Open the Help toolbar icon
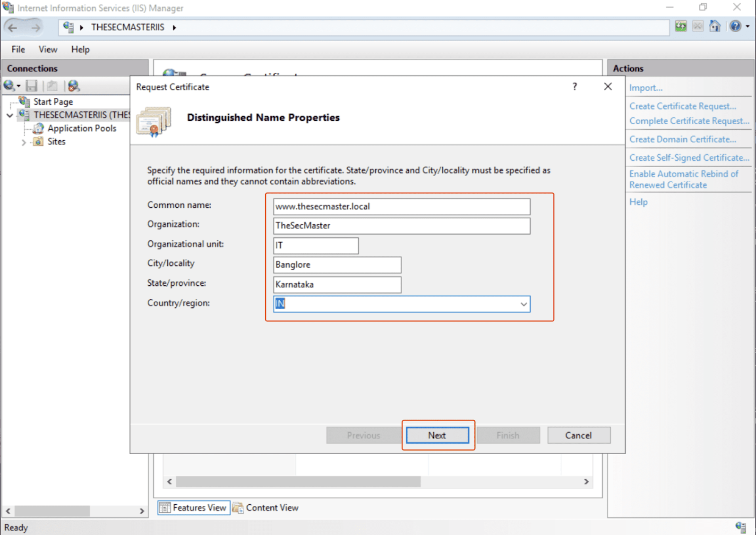 click(x=735, y=26)
